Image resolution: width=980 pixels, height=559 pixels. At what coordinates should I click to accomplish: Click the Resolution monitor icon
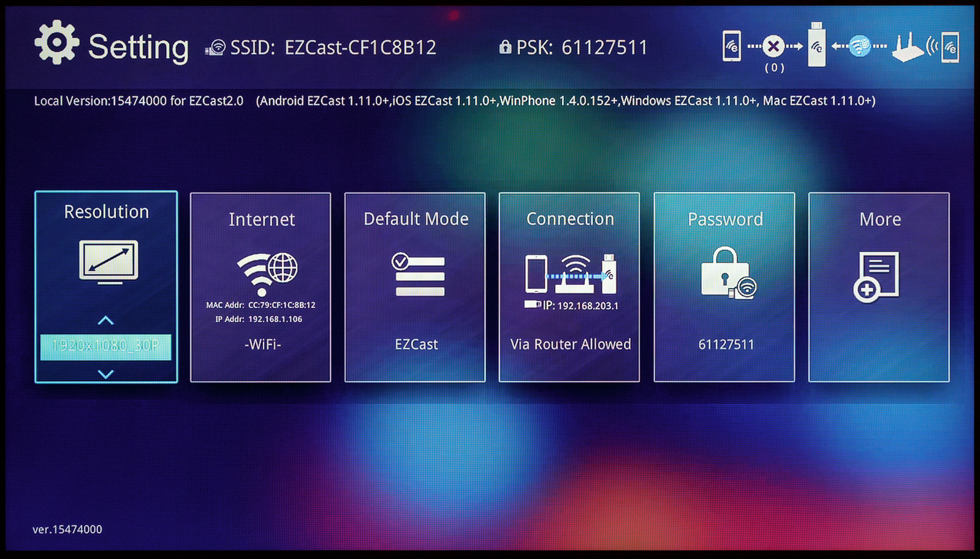[108, 262]
